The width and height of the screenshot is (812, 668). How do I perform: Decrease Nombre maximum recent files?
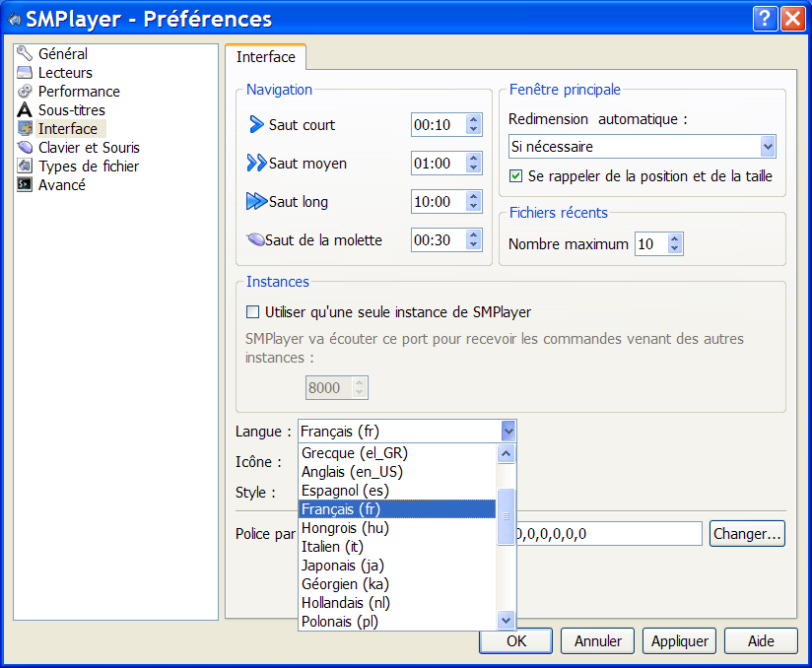674,248
